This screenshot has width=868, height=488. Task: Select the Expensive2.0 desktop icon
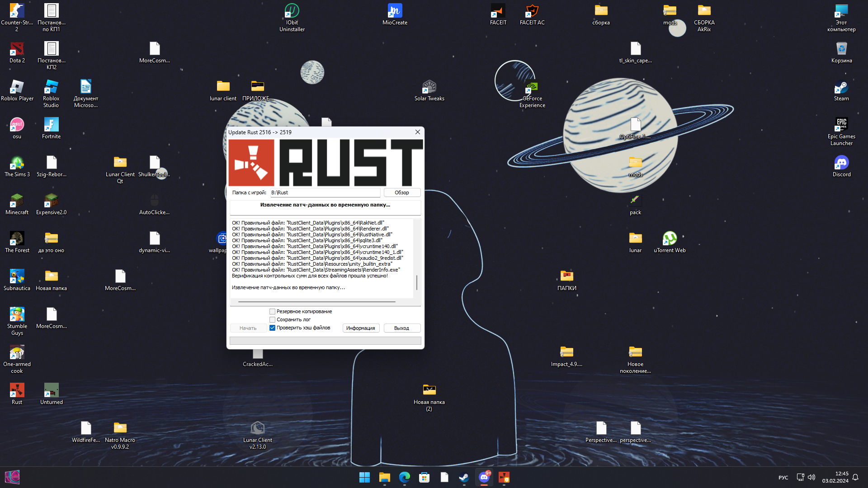(x=51, y=204)
